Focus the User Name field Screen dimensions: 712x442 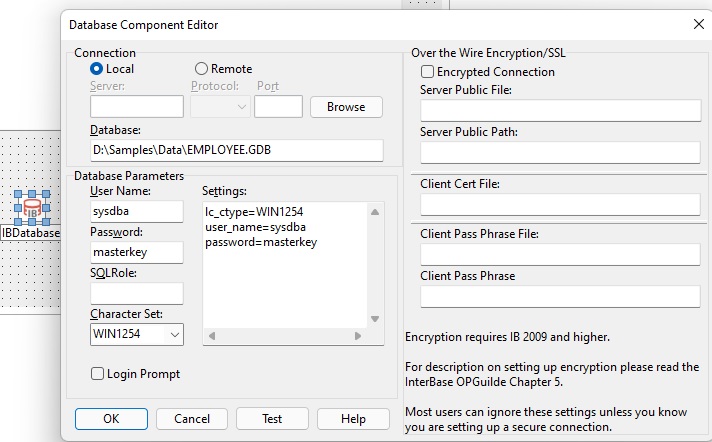click(x=137, y=211)
